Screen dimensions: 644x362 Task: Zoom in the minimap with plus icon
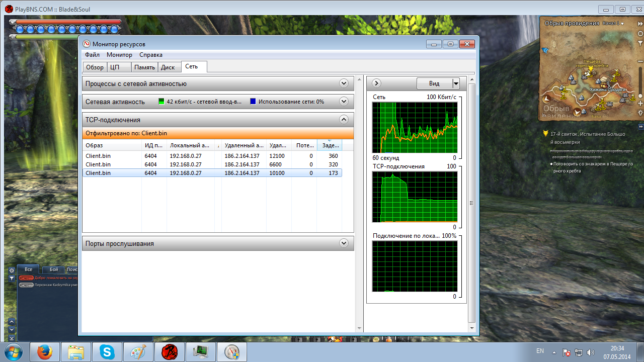(640, 103)
